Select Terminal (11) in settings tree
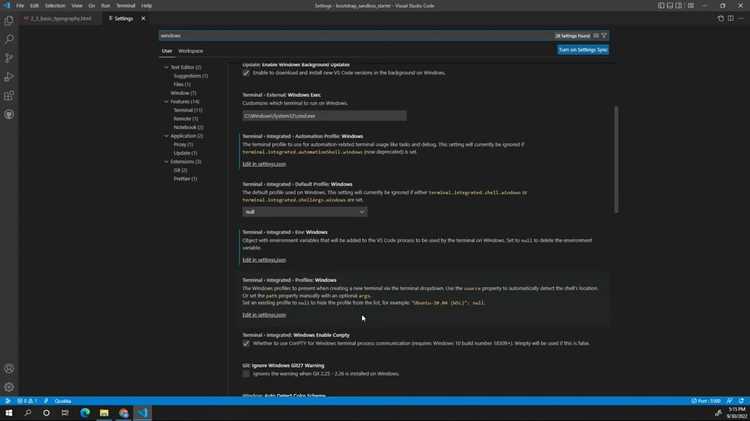 188,111
